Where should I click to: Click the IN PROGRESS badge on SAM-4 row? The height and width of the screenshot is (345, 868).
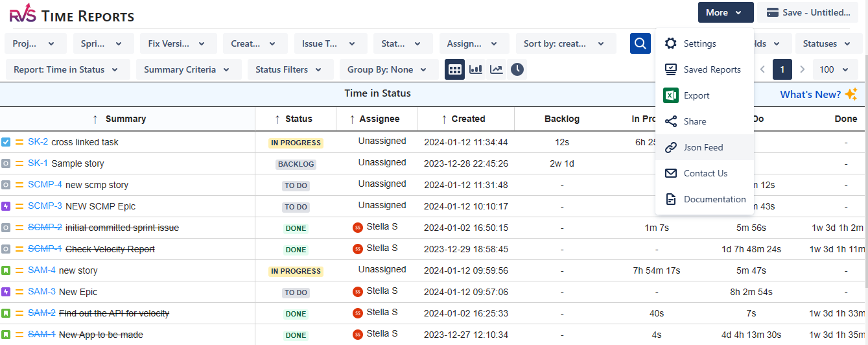[296, 271]
